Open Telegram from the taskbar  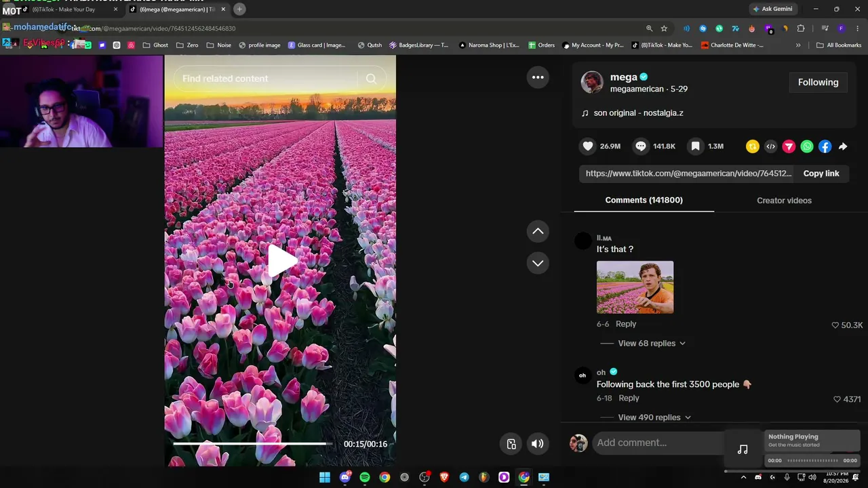(x=464, y=477)
